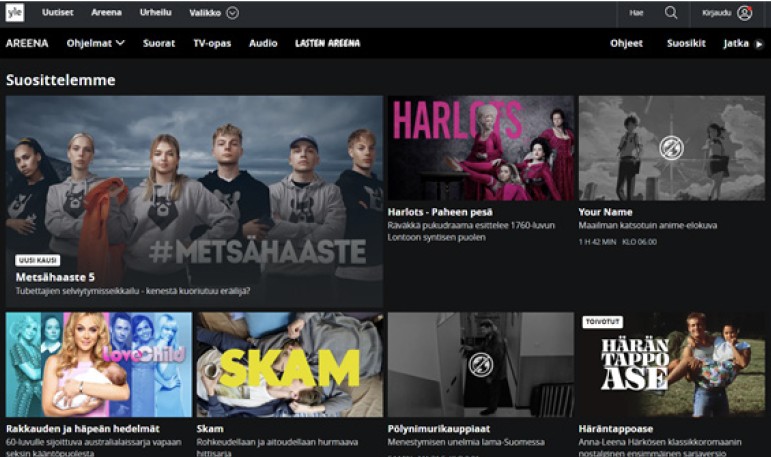
Task: Switch to Audio section
Action: tap(263, 43)
